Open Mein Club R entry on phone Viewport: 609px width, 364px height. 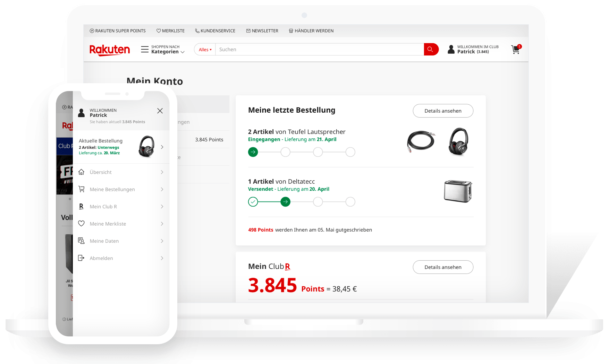tap(121, 207)
